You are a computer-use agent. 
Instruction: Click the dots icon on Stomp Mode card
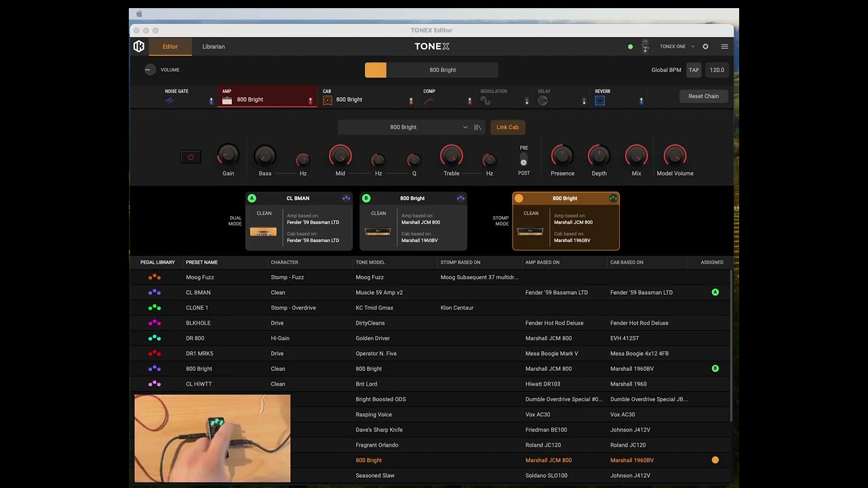tap(613, 199)
